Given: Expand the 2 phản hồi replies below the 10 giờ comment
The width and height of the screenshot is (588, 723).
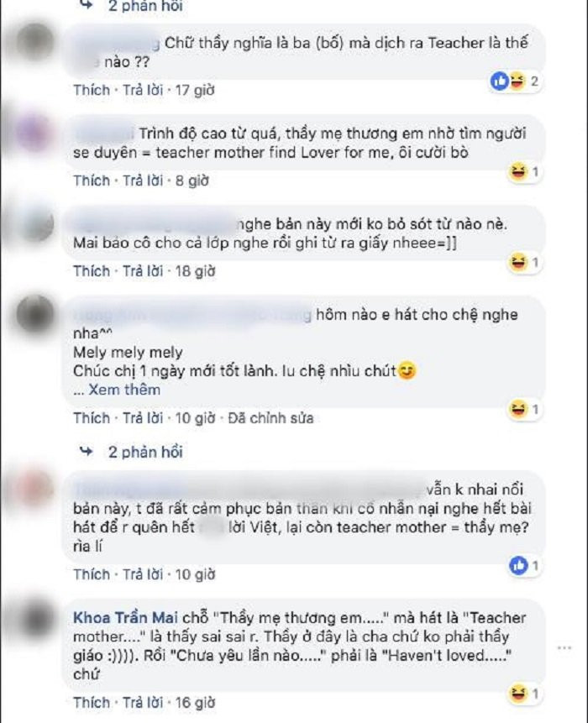Looking at the screenshot, I should tap(145, 452).
